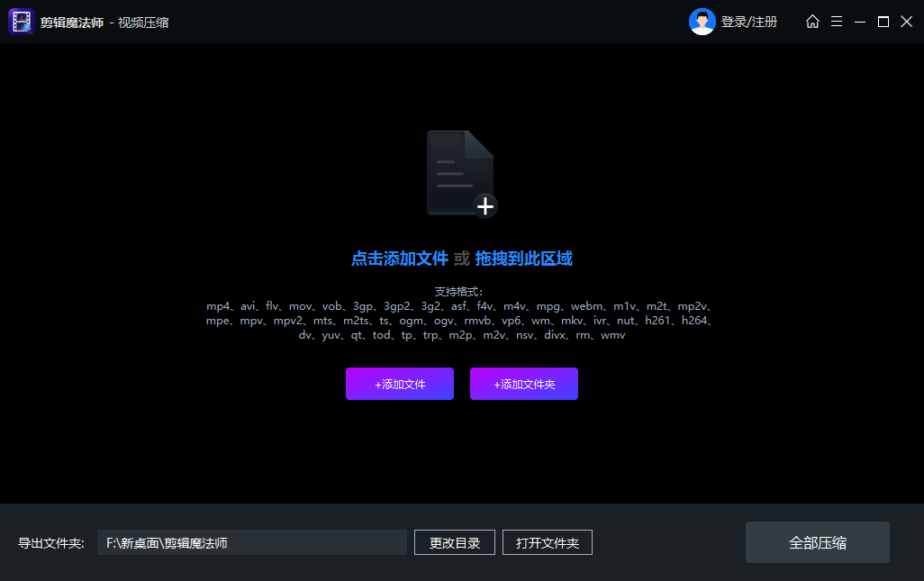Click the 剪辑魔法师 app logo icon
924x581 pixels.
(21, 22)
